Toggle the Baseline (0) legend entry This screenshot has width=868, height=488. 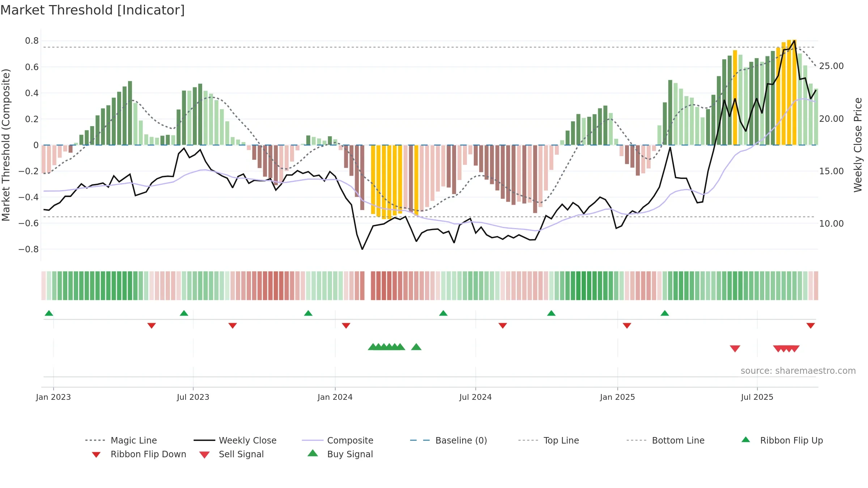coord(448,440)
